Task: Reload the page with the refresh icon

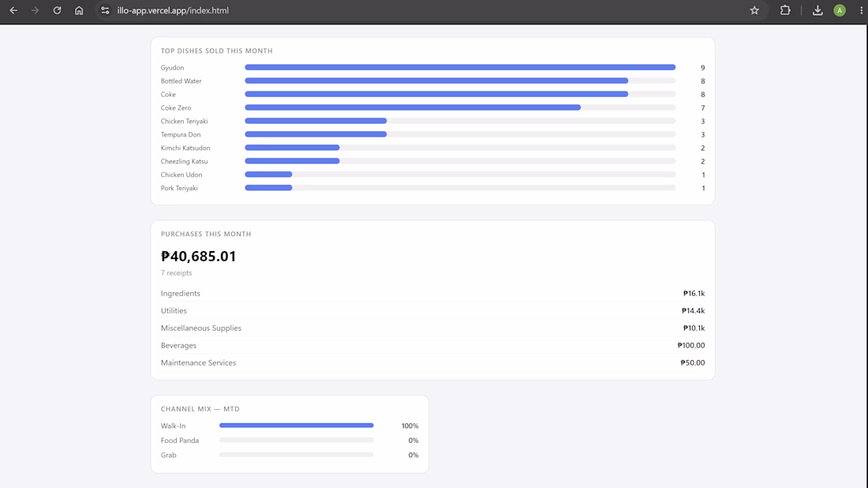Action: click(x=57, y=10)
